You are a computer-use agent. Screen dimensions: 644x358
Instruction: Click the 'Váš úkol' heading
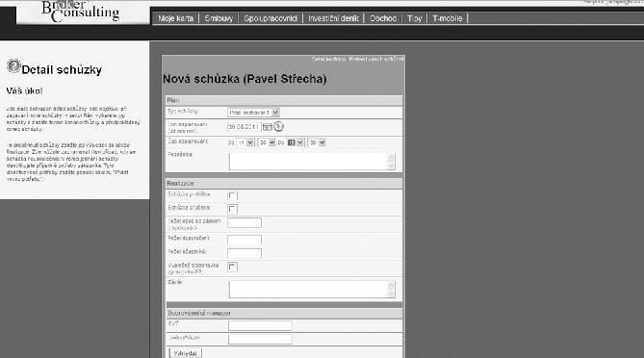pos(24,91)
